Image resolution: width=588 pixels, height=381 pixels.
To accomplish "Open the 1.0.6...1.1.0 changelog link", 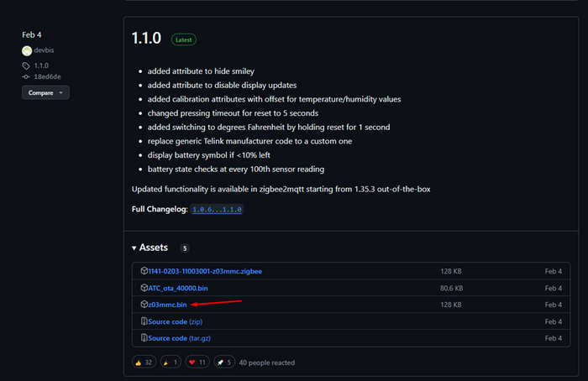I will click(217, 210).
